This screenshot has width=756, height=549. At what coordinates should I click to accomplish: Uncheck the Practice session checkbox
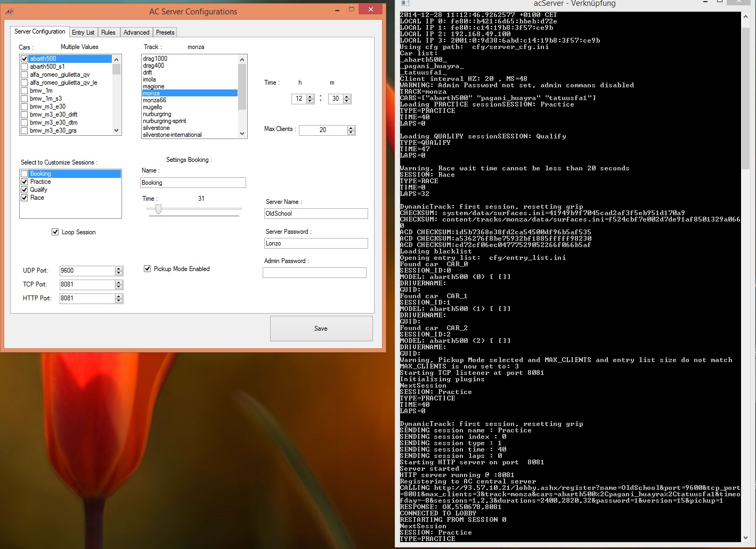coord(24,182)
